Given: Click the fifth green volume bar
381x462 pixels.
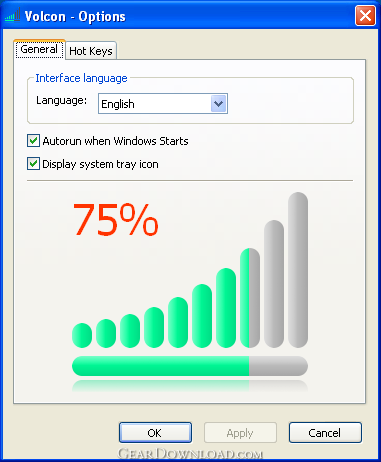Looking at the screenshot, I should tap(178, 322).
